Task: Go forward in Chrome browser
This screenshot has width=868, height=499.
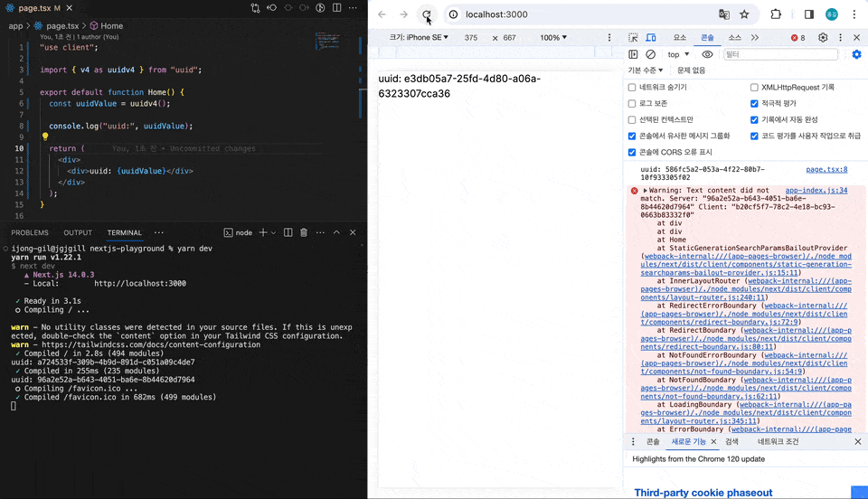Action: tap(403, 14)
